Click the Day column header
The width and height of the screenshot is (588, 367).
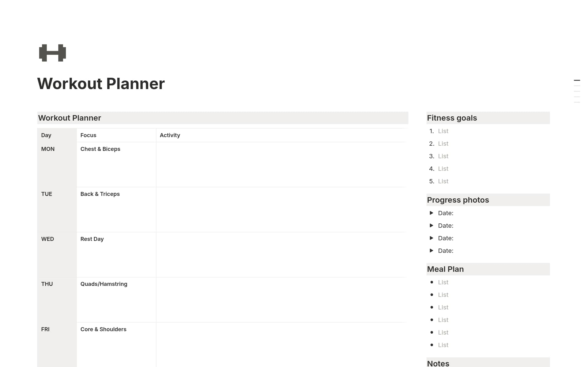coord(46,135)
